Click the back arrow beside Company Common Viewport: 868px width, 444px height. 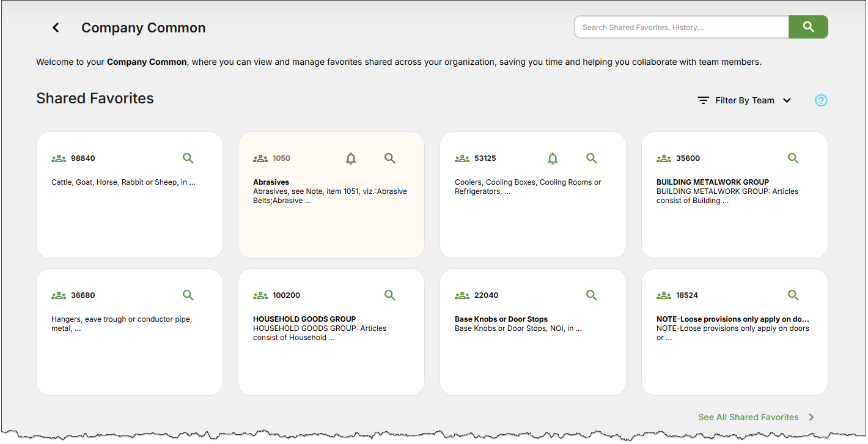click(x=56, y=28)
